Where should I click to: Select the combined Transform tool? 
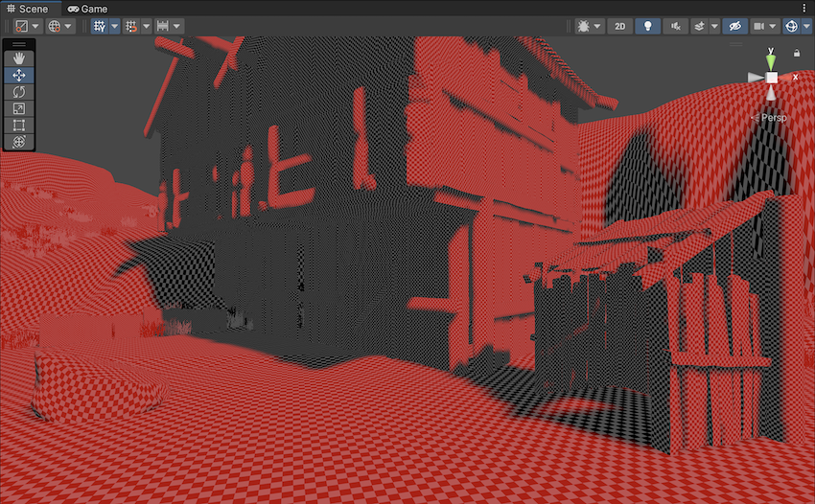[x=19, y=142]
